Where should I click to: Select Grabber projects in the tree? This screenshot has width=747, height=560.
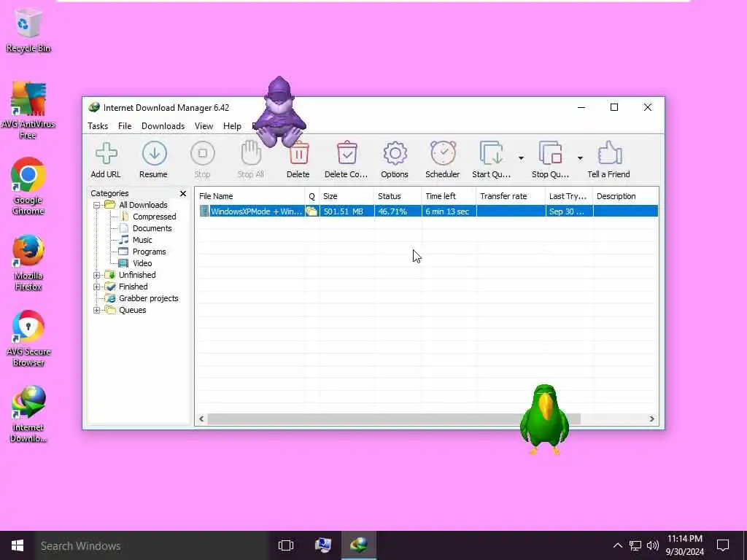click(x=148, y=298)
